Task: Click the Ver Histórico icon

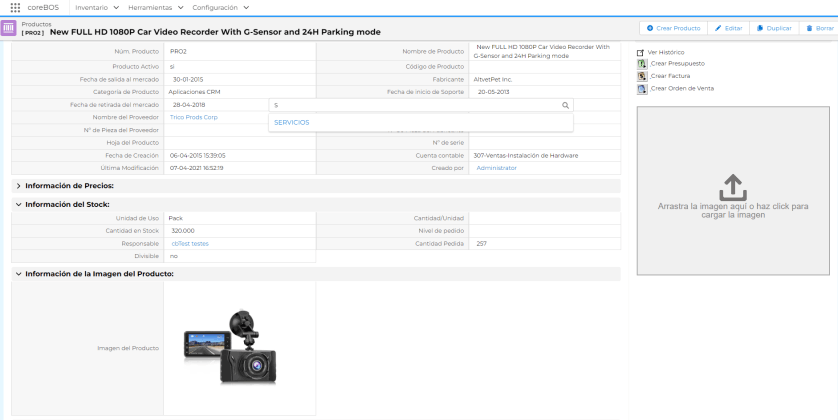Action: (x=641, y=51)
